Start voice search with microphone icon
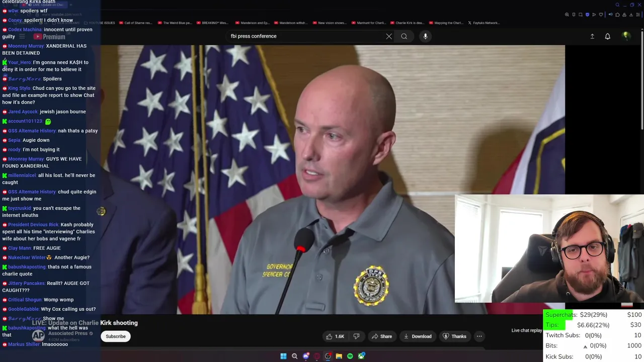The height and width of the screenshot is (362, 644). coord(425,36)
